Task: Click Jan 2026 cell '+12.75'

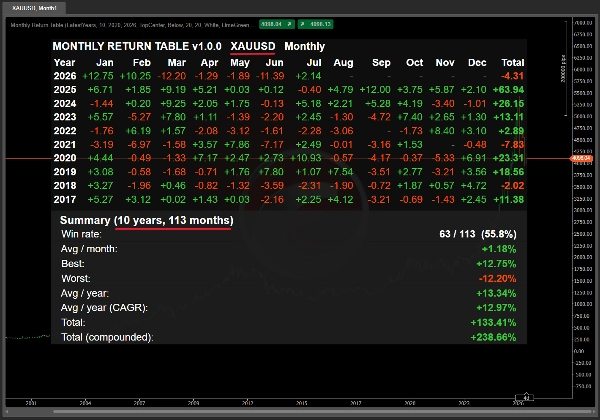Action: click(98, 76)
